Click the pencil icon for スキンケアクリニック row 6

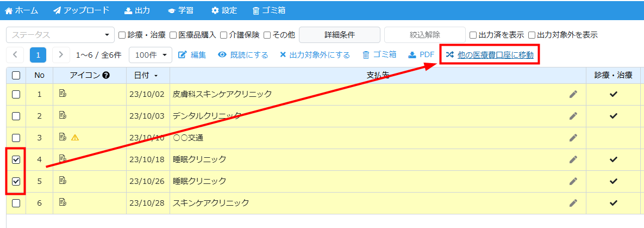tap(573, 203)
